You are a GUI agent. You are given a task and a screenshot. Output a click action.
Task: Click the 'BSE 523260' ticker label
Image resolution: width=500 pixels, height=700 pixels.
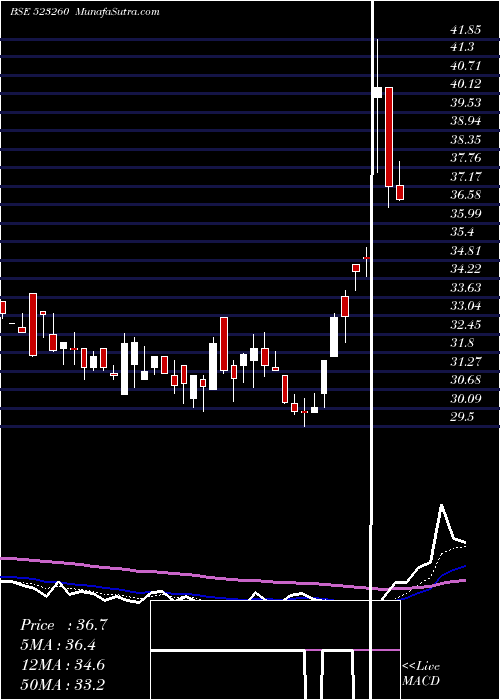tap(39, 12)
